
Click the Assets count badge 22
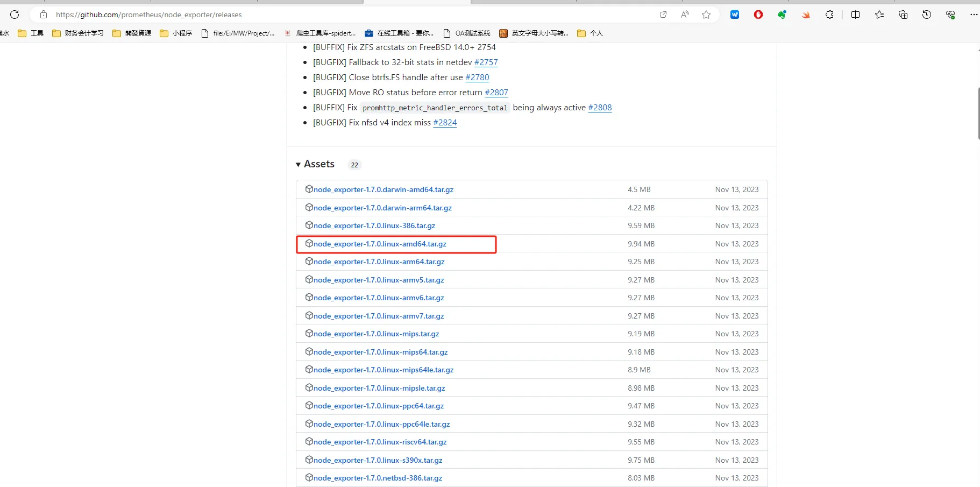point(354,165)
